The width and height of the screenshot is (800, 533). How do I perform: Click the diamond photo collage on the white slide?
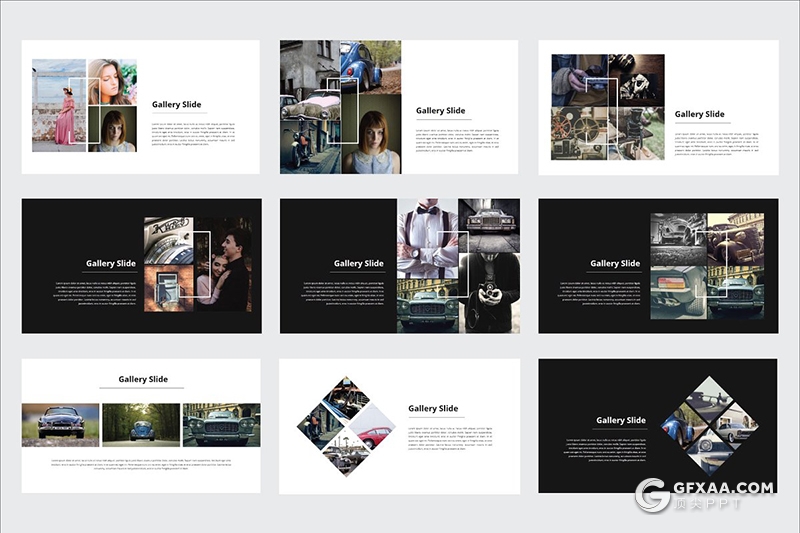346,426
